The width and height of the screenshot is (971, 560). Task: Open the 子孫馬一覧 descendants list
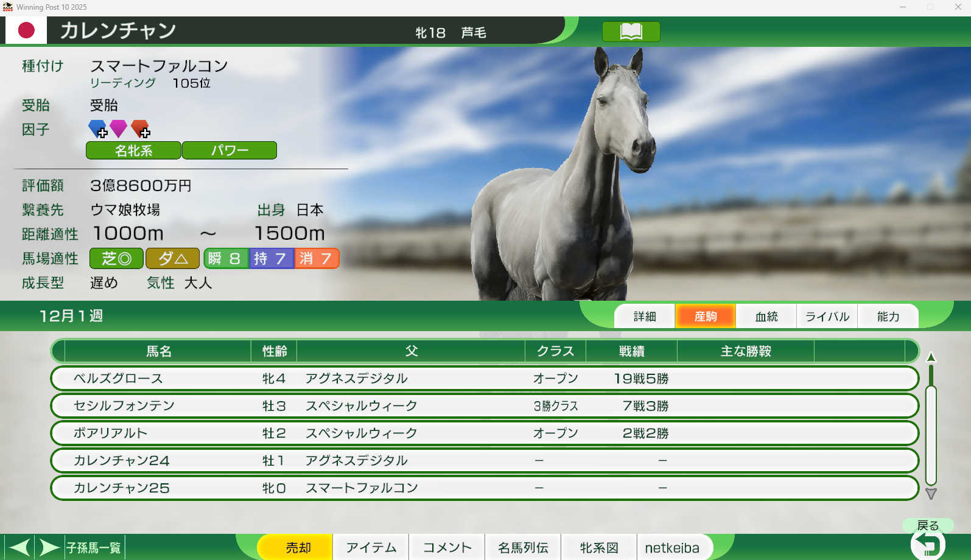(x=94, y=548)
